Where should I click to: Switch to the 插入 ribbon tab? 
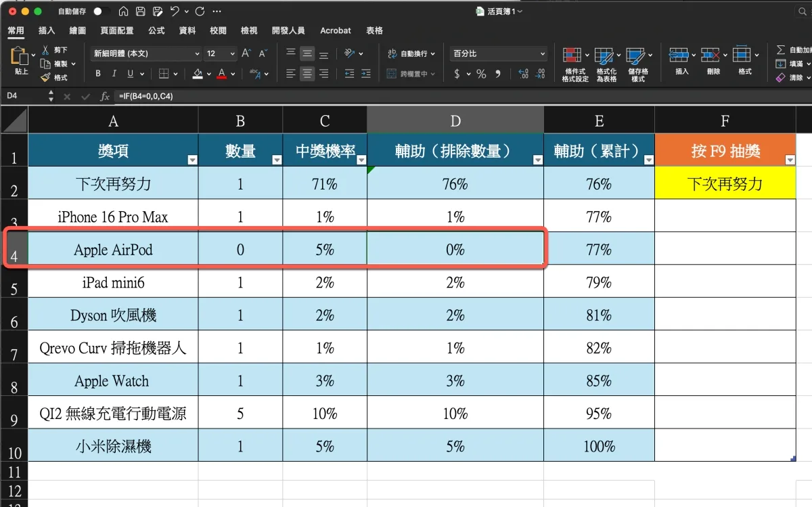pyautogui.click(x=47, y=30)
